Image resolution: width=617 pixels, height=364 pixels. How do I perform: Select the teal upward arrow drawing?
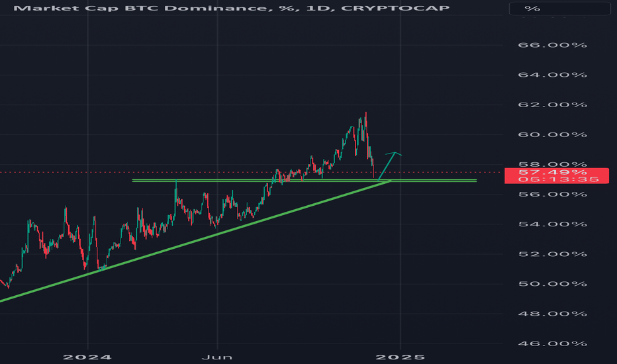[x=389, y=165]
